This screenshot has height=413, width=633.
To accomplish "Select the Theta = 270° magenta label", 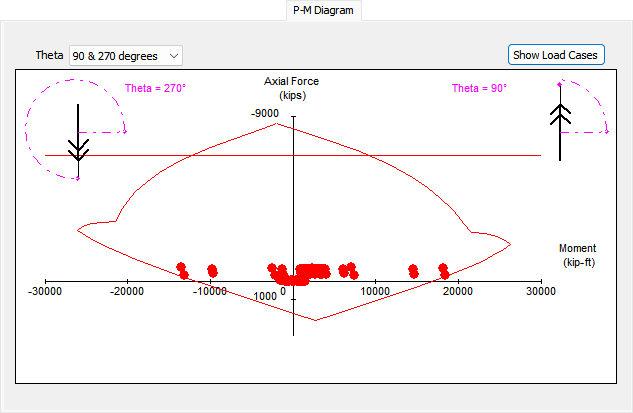I will (x=155, y=89).
